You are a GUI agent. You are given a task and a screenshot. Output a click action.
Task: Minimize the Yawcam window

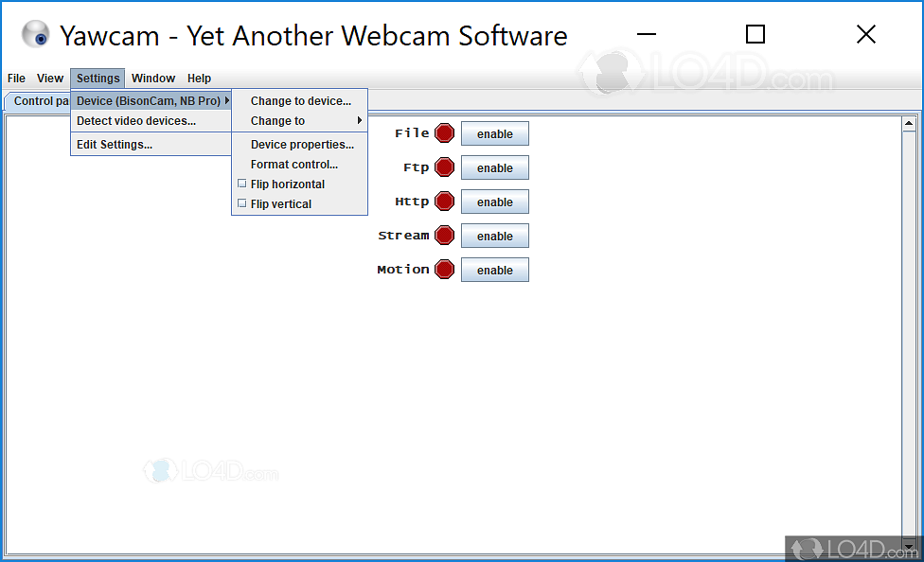647,34
